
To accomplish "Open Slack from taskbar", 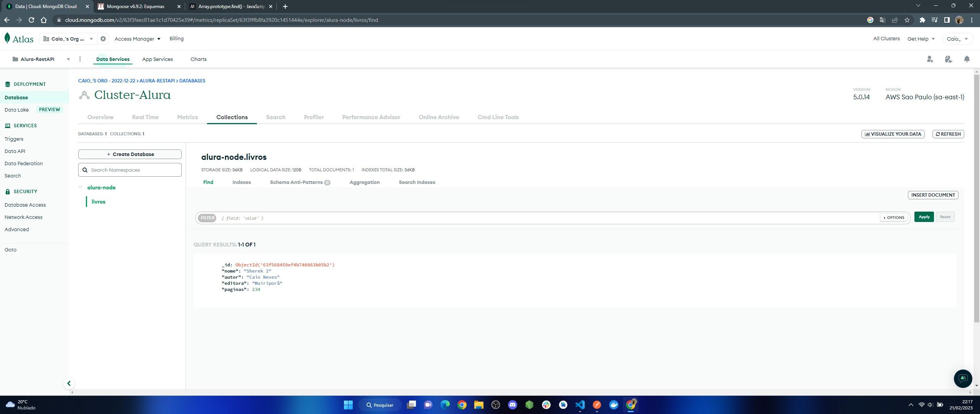I will pyautogui.click(x=546, y=405).
